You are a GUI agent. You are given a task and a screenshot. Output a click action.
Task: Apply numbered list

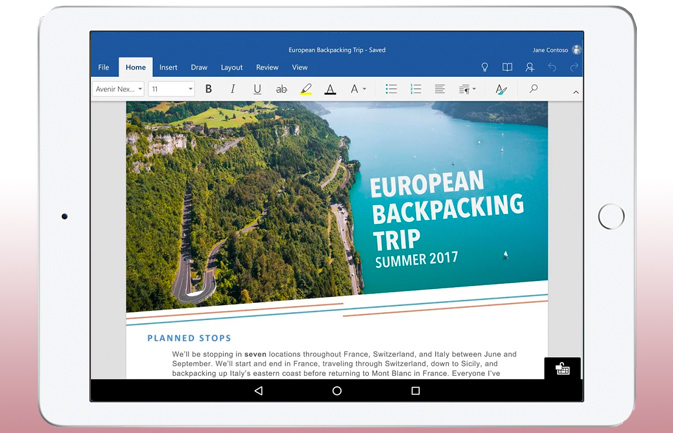point(415,89)
